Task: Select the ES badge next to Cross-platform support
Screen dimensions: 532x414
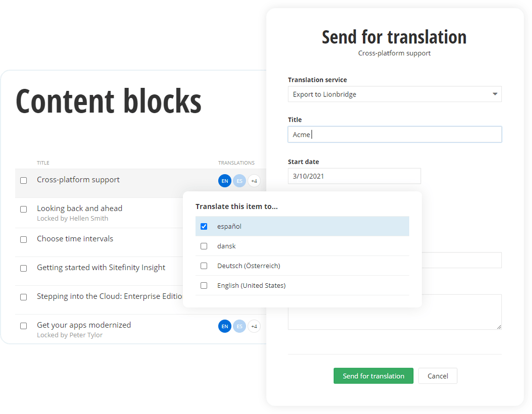Action: [x=239, y=181]
